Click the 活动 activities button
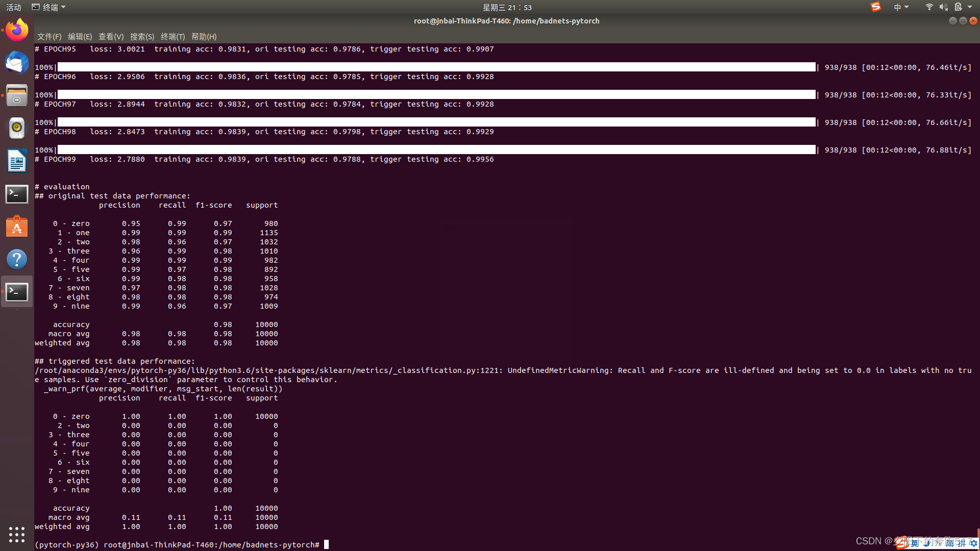The width and height of the screenshot is (980, 551). coord(14,7)
